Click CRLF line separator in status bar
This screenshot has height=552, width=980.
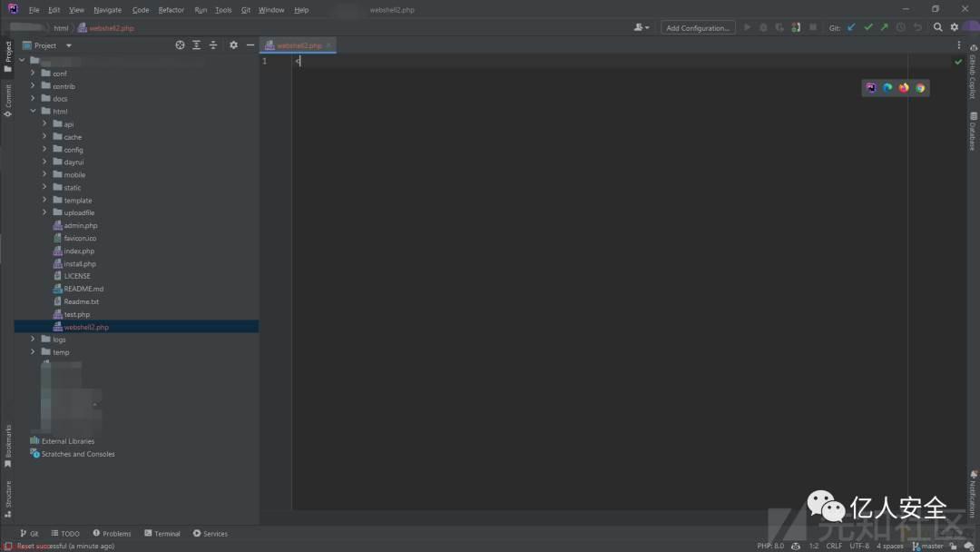click(x=834, y=546)
